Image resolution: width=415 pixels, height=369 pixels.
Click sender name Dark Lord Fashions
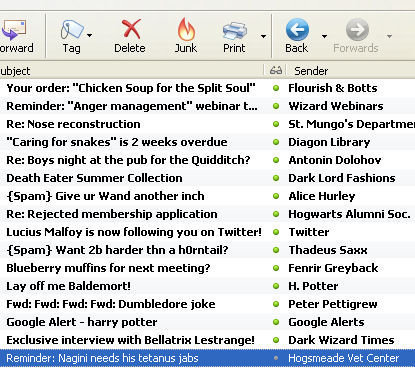[342, 178]
